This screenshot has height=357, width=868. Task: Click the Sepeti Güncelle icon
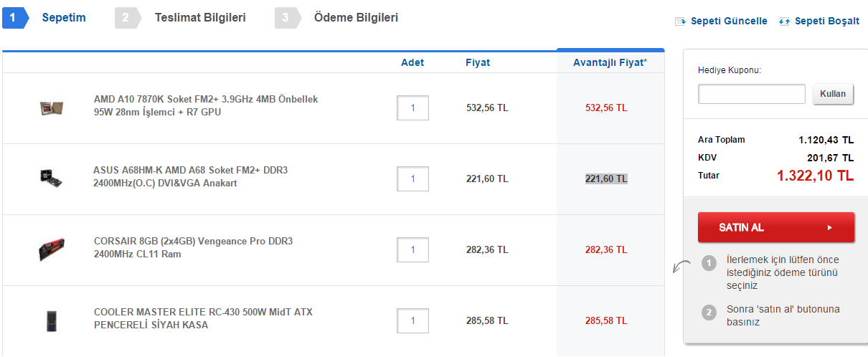click(681, 22)
